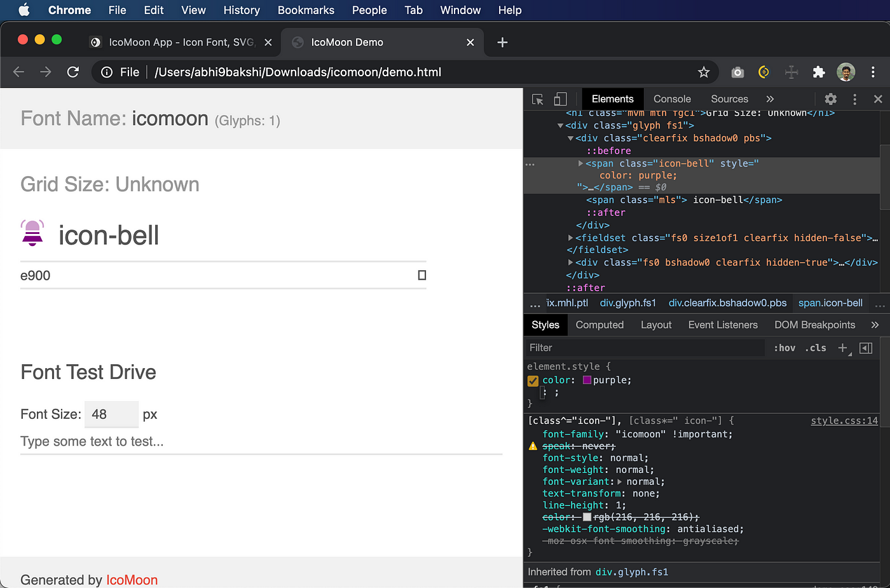The height and width of the screenshot is (588, 890).
Task: Switch to the Console tab
Action: tap(672, 99)
